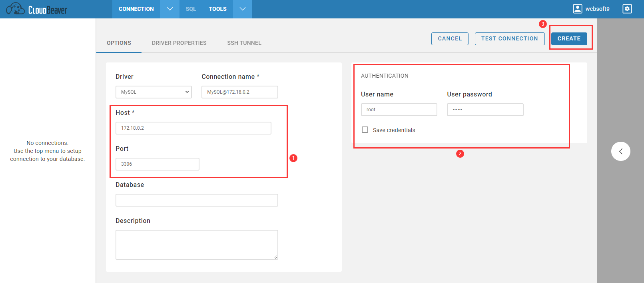Click the Test Connection button
This screenshot has width=644, height=283.
[509, 39]
